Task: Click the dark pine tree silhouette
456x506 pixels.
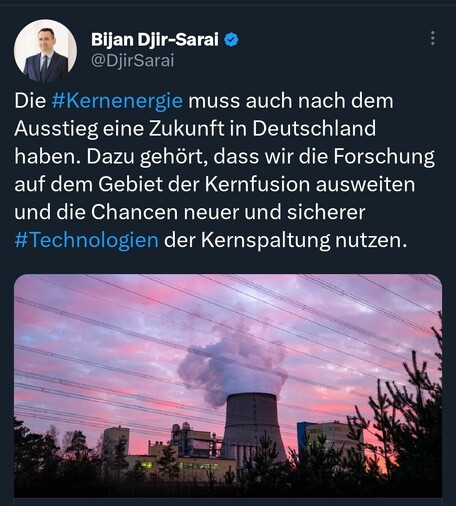Action: (x=405, y=433)
